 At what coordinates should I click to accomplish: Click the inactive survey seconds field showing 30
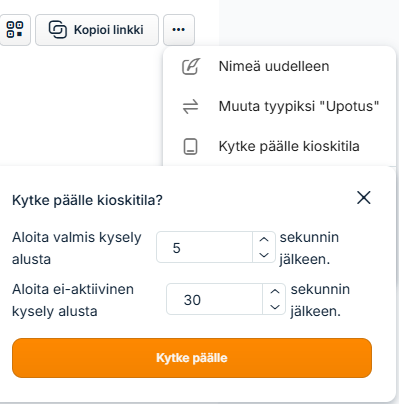pos(214,299)
